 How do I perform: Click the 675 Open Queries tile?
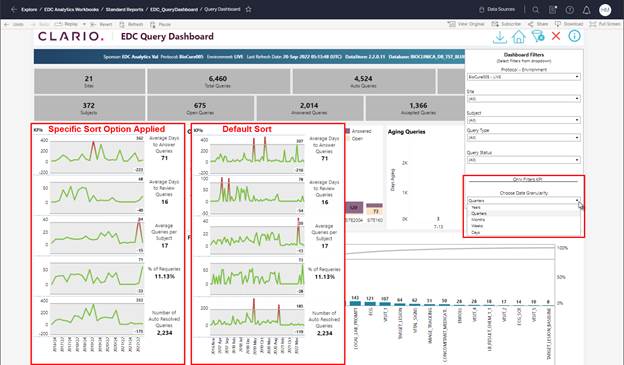200,108
